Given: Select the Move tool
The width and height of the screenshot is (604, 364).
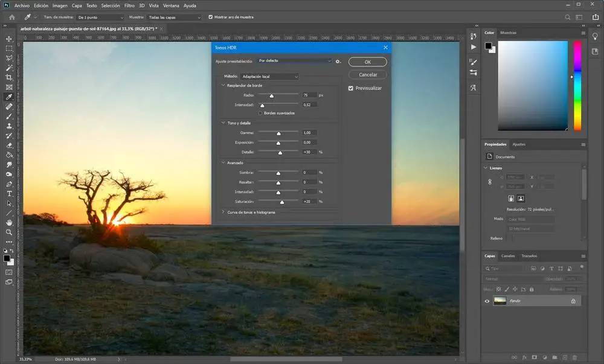Looking at the screenshot, I should [x=9, y=39].
